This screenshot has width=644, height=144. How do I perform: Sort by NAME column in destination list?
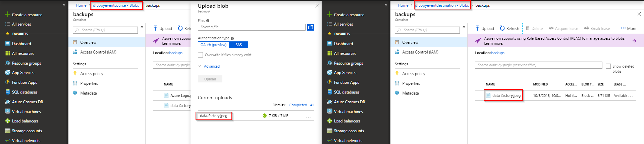coord(490,84)
